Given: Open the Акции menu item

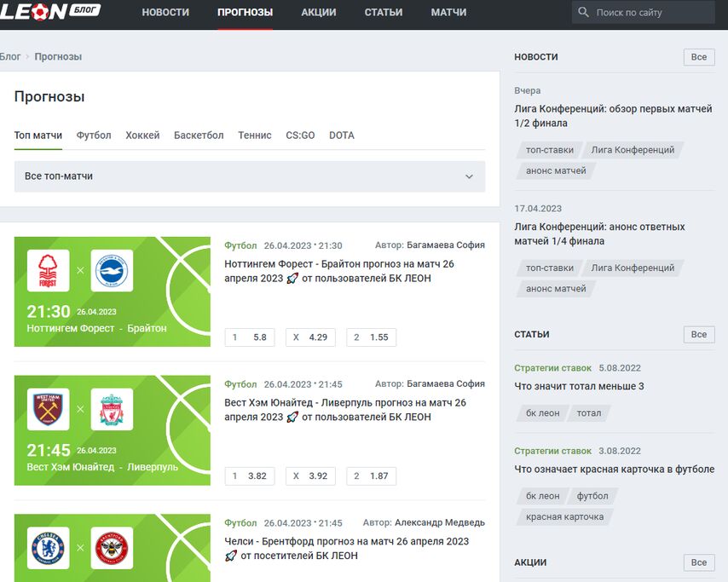Looking at the screenshot, I should click(319, 13).
